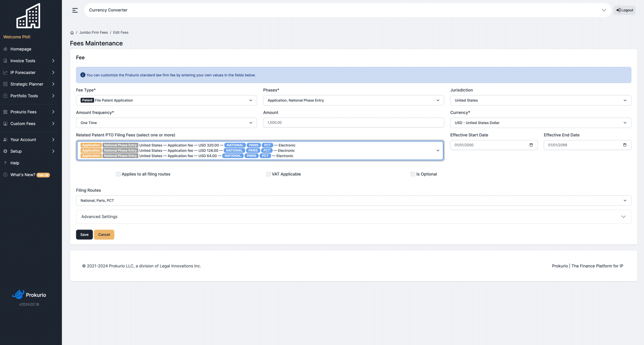This screenshot has width=644, height=345.
Task: Click the Portfolio Tools sidebar icon
Action: pos(5,96)
